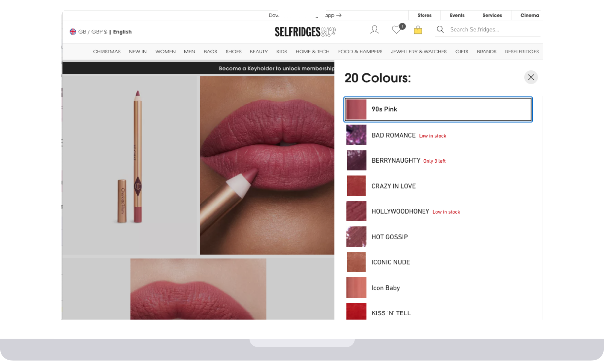The image size is (604, 364).
Task: Open the Events link
Action: [457, 15]
